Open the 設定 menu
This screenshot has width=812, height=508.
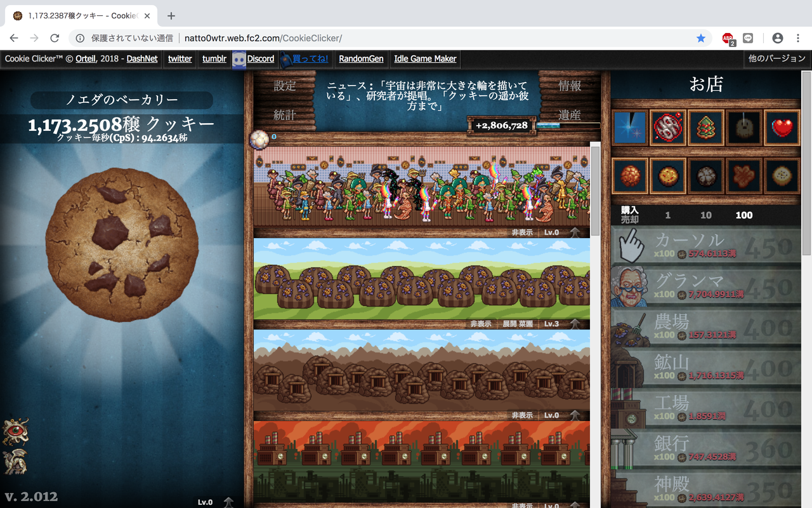click(285, 86)
